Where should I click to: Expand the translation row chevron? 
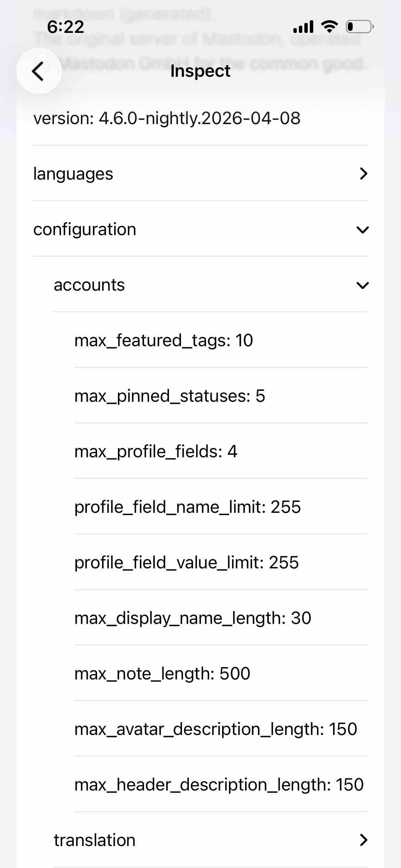coord(363,840)
